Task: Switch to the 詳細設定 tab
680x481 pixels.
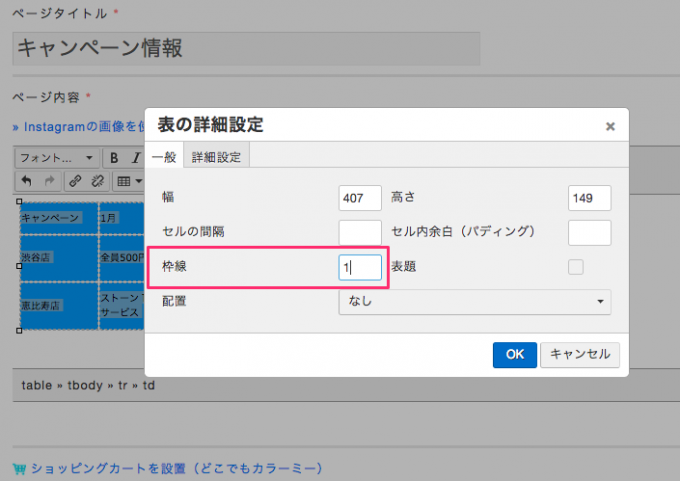Action: 216,157
